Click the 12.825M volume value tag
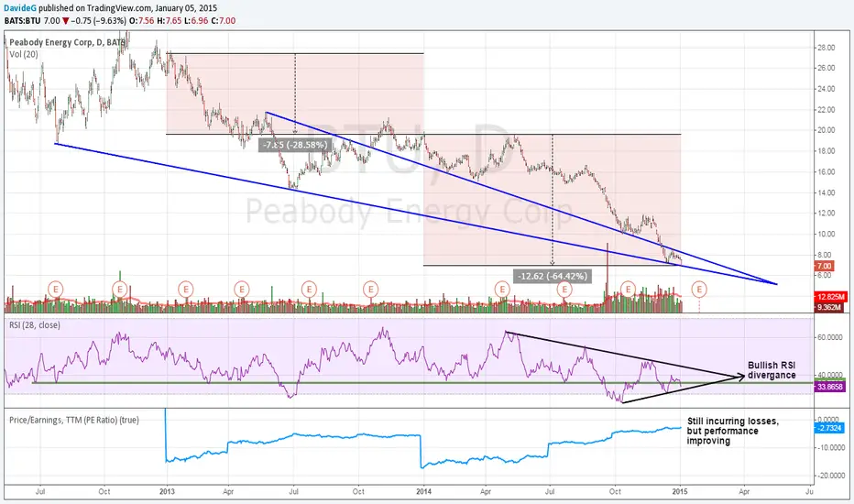The image size is (854, 504). click(830, 297)
